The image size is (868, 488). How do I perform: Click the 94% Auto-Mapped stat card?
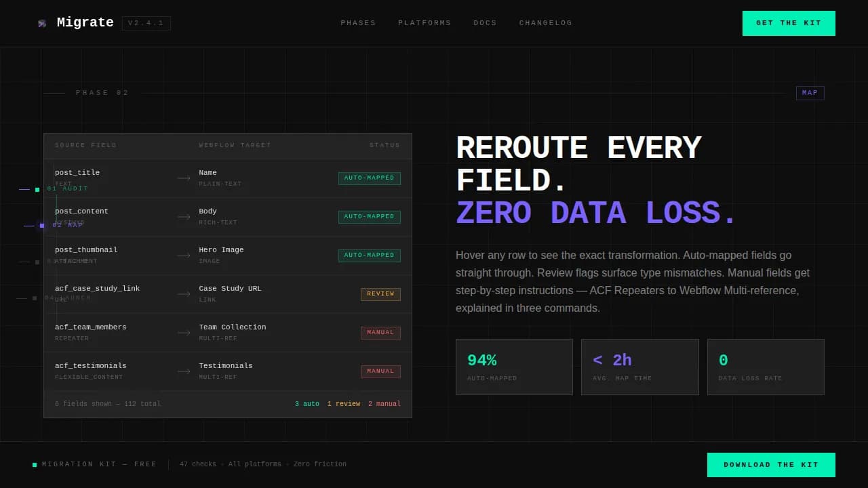pyautogui.click(x=514, y=367)
